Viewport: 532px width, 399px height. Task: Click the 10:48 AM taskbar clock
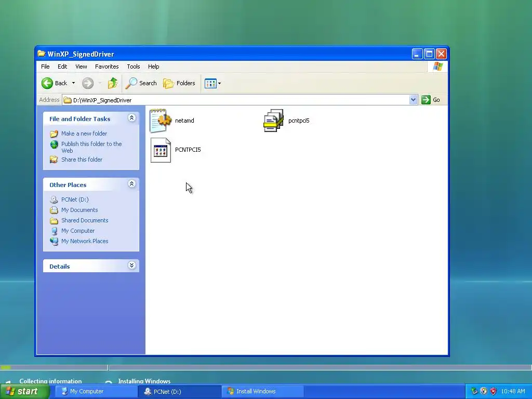pyautogui.click(x=513, y=391)
